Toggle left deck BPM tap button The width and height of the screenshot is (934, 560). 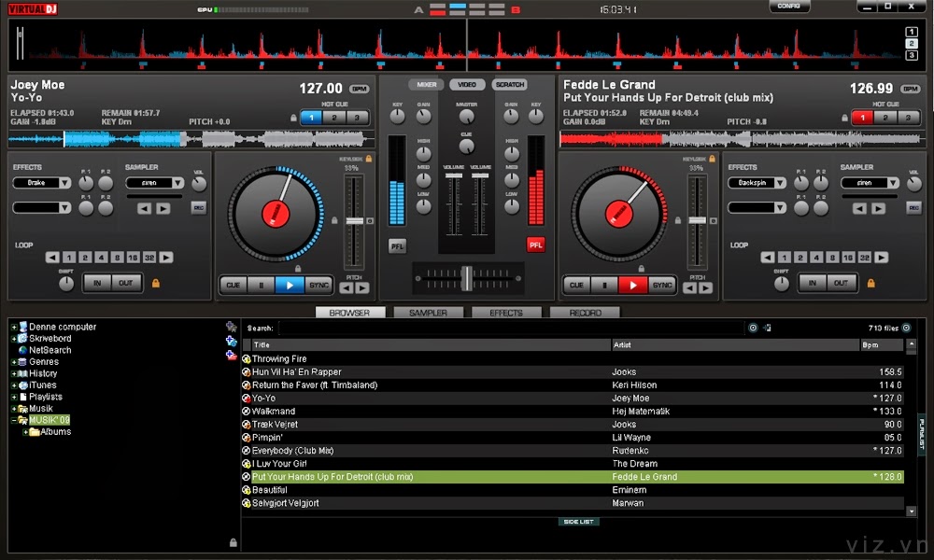(360, 89)
